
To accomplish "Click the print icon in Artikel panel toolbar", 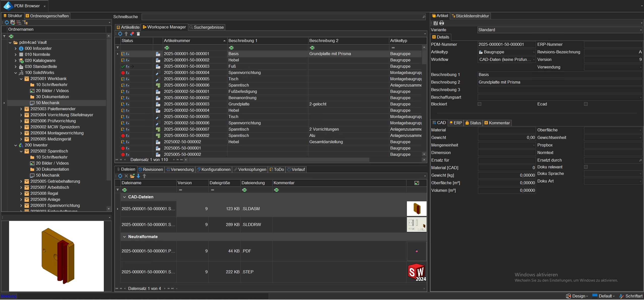I will [442, 23].
